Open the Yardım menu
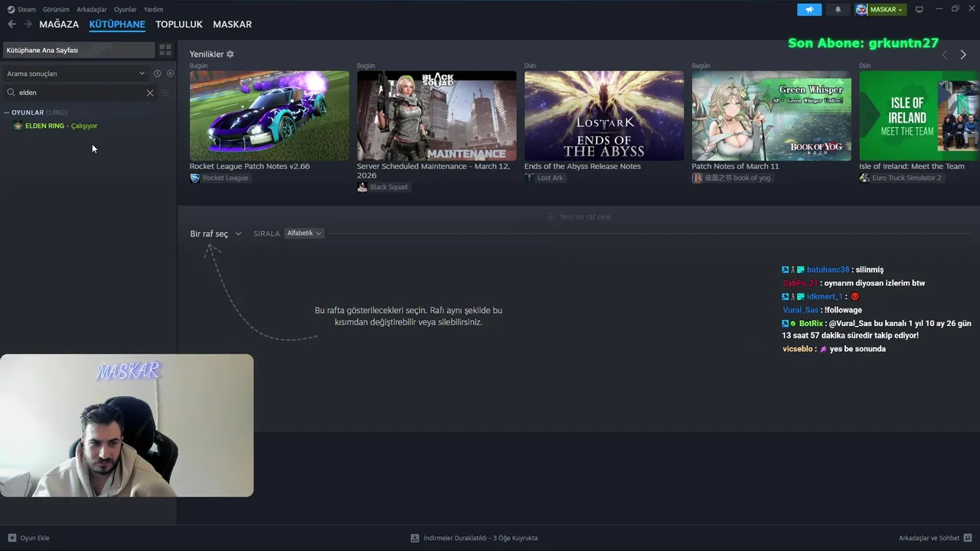Image resolution: width=980 pixels, height=551 pixels. point(153,10)
